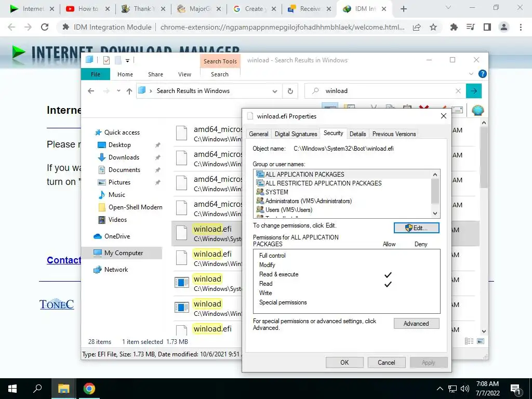Click OK in winload.efi Properties
The height and width of the screenshot is (399, 532).
(344, 363)
